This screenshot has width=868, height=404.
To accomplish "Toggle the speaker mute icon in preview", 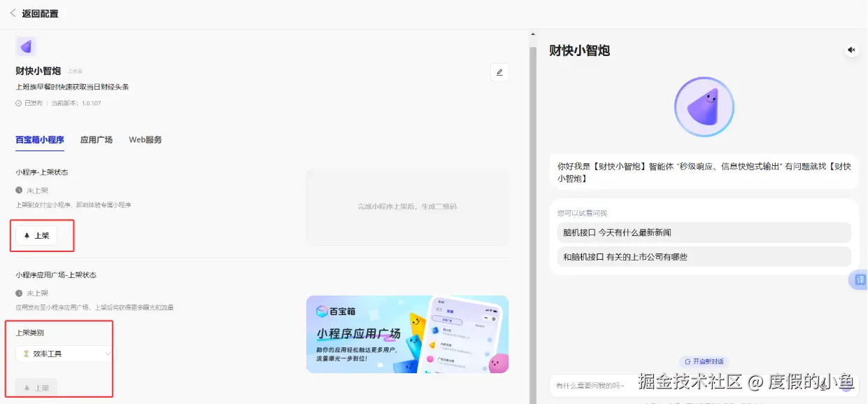I will [851, 50].
